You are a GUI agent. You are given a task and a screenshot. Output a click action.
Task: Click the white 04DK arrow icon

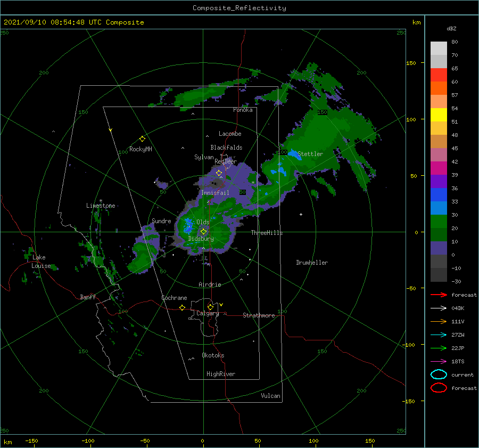coord(439,308)
